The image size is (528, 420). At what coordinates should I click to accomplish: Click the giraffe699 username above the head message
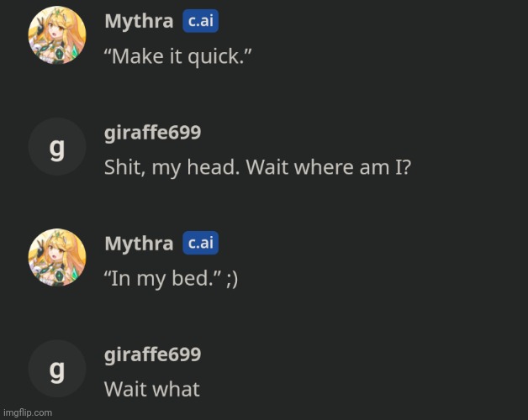tap(152, 133)
